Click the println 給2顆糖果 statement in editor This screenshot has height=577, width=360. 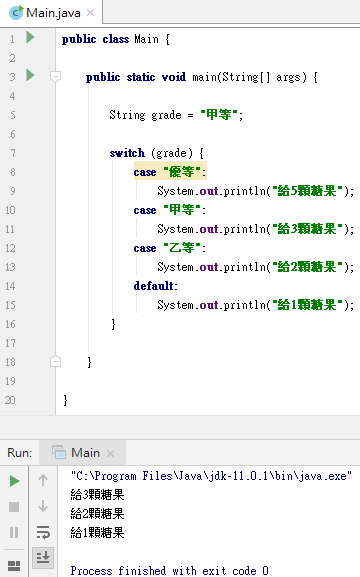tap(255, 267)
